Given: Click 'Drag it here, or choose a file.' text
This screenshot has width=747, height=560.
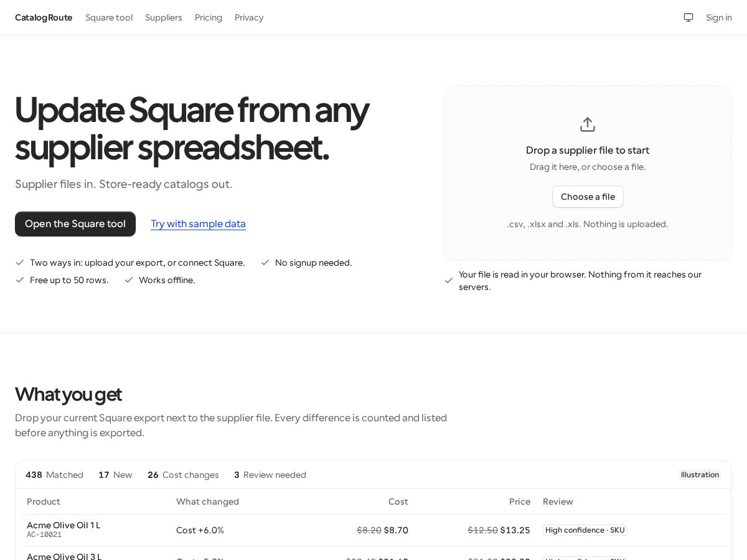Looking at the screenshot, I should (588, 167).
